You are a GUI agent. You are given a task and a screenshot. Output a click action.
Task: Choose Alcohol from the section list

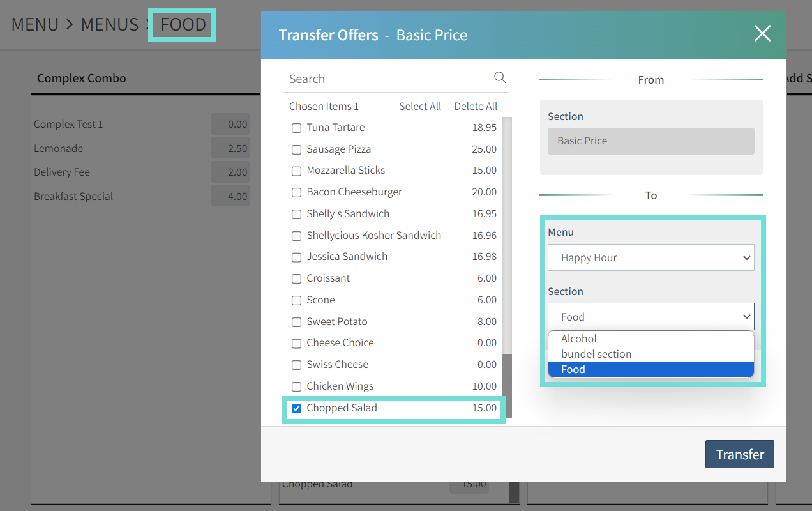point(578,339)
